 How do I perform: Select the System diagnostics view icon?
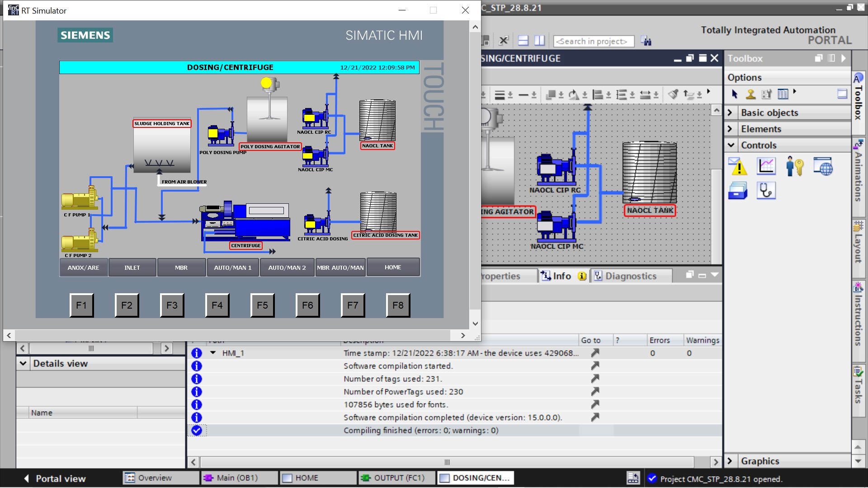click(x=766, y=191)
